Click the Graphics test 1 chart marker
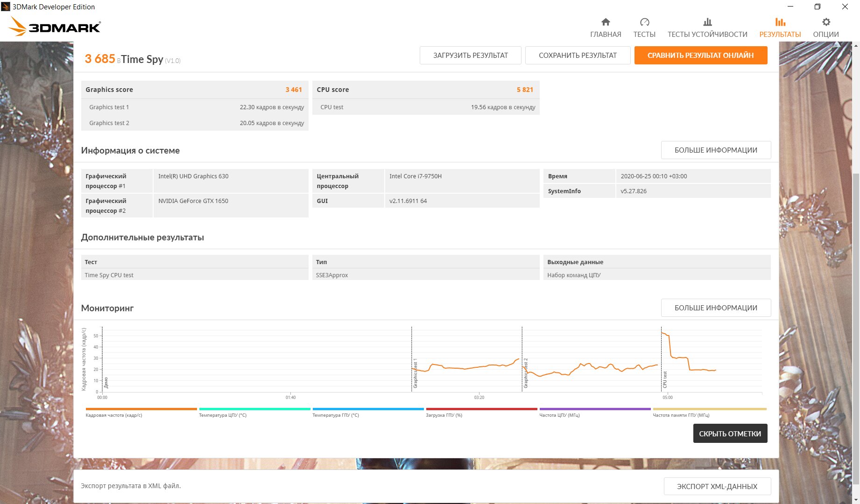Screen dimensions: 860x504 [415, 374]
